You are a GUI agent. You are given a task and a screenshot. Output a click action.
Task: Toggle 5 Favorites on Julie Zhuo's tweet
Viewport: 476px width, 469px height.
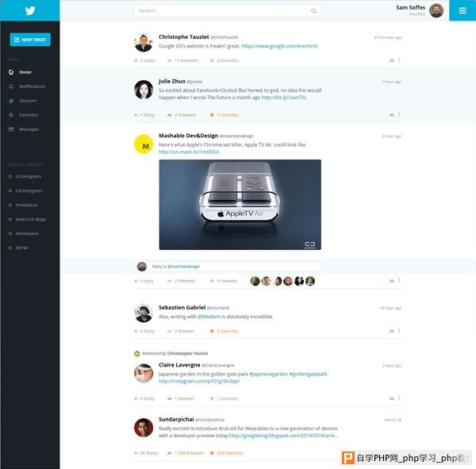(x=224, y=115)
